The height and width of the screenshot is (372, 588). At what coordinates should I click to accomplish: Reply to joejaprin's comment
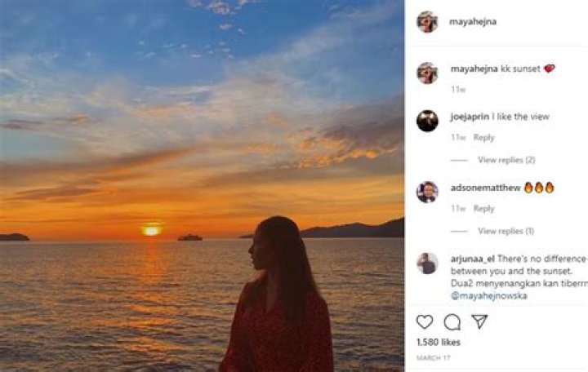483,138
